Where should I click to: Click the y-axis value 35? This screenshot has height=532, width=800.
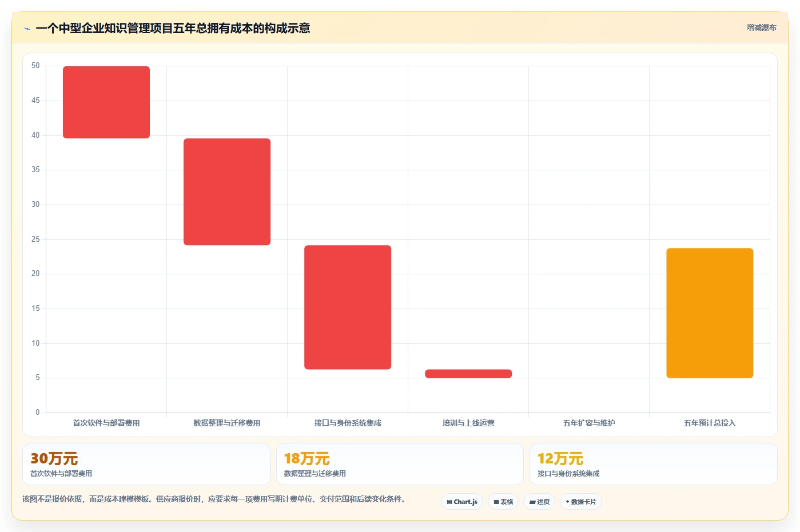(x=35, y=170)
